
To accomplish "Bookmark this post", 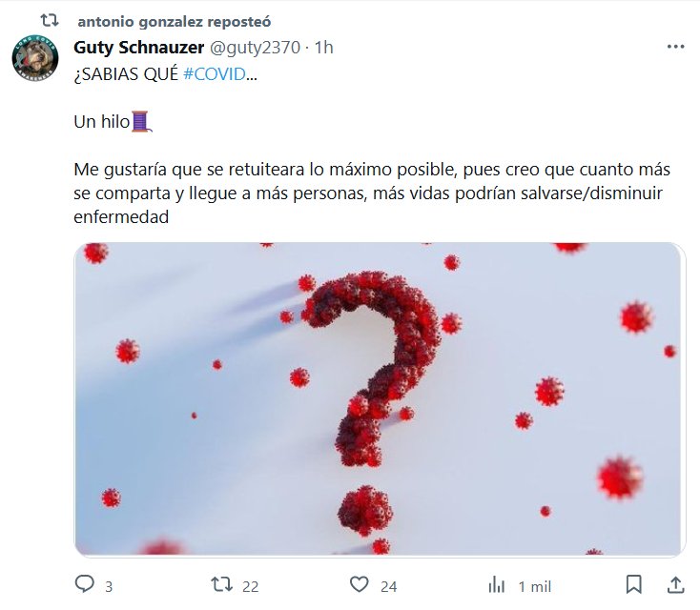I will [x=633, y=584].
